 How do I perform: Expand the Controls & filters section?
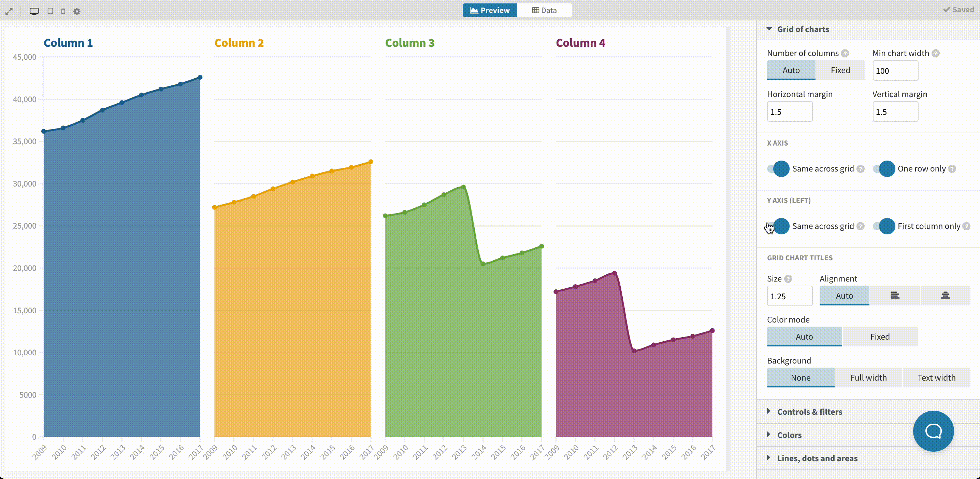tap(809, 412)
